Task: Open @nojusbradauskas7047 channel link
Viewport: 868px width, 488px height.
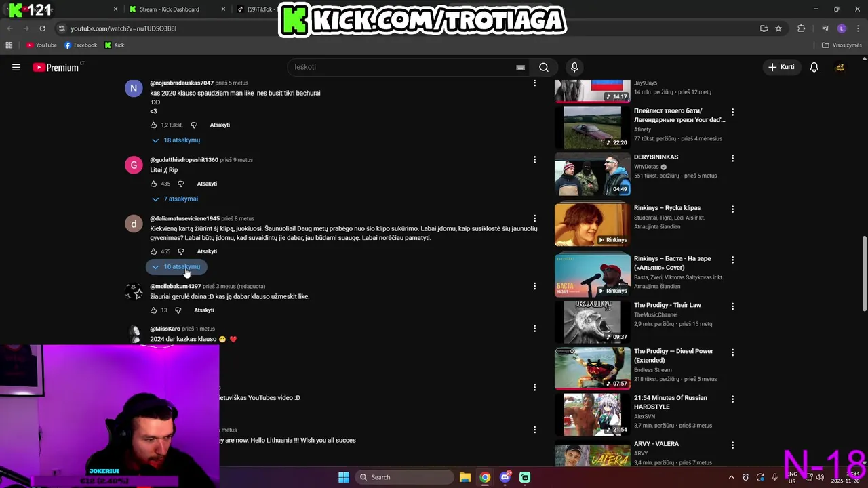Action: pyautogui.click(x=182, y=83)
